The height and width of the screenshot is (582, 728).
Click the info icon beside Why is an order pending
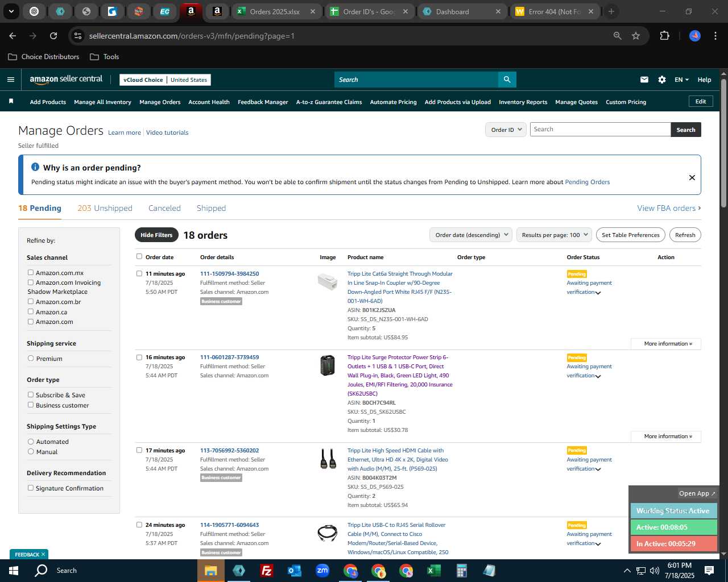[x=35, y=167]
